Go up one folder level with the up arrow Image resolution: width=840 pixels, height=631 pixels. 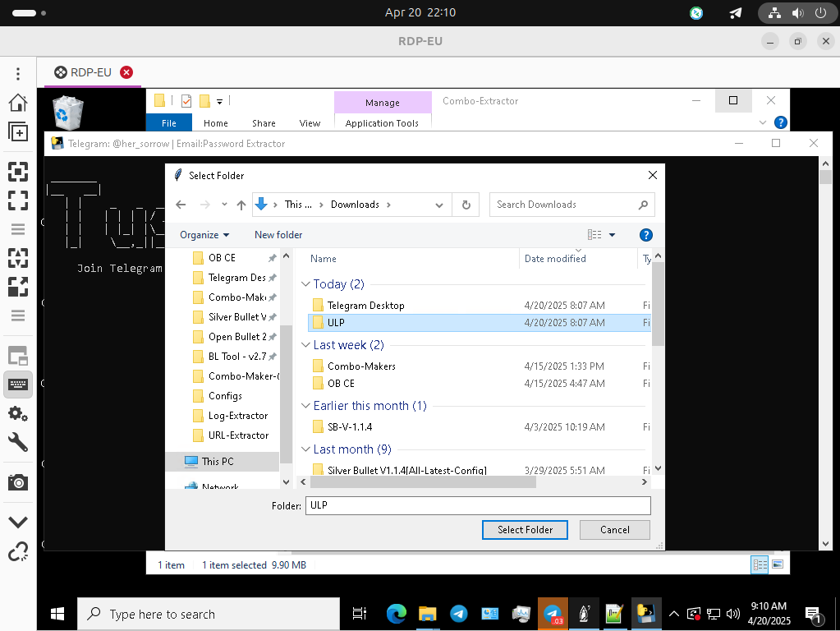click(x=241, y=205)
